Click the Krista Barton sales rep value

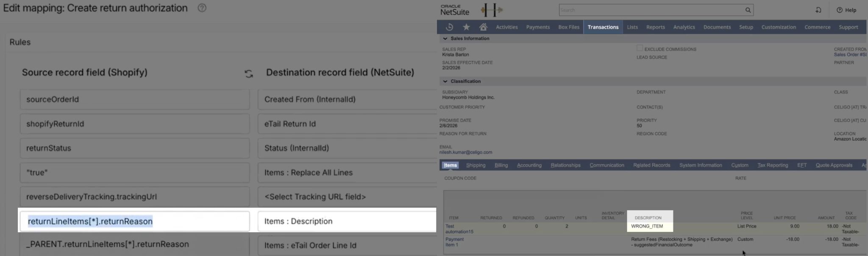455,55
